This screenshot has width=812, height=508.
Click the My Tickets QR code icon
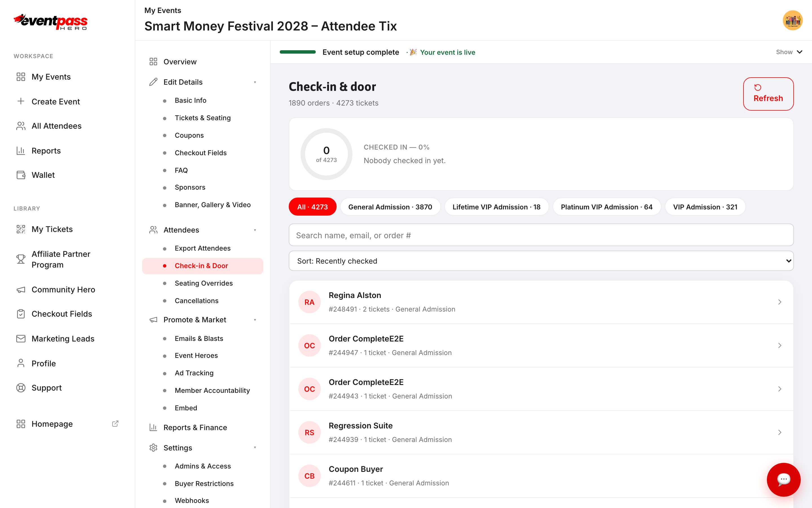pos(21,229)
